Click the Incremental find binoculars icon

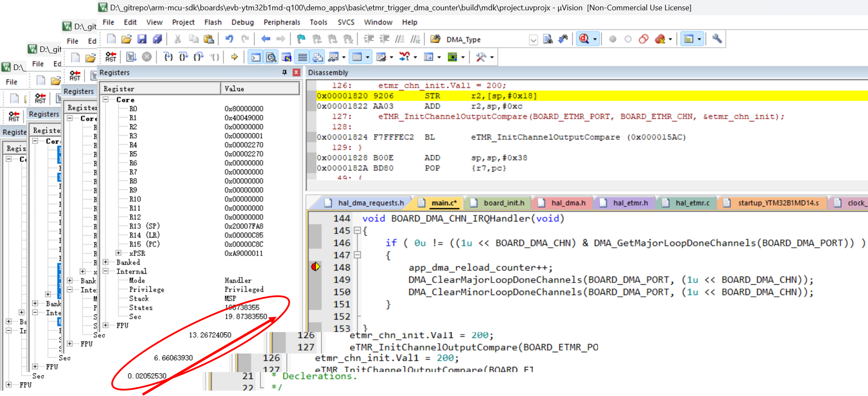coord(563,39)
